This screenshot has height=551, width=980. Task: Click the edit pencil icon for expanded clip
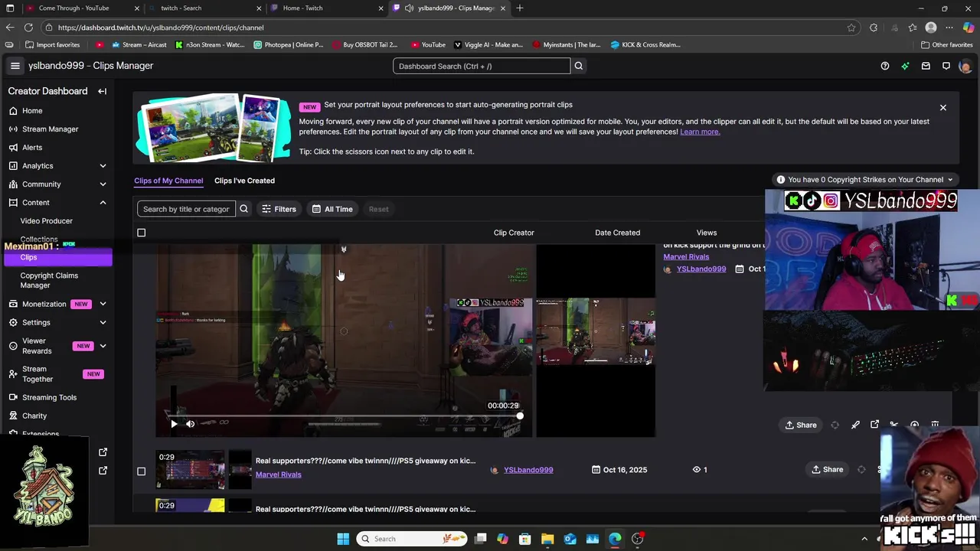pos(855,425)
